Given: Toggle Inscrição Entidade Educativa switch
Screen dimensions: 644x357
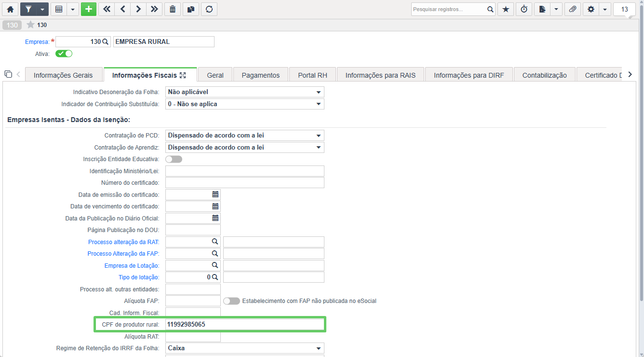Looking at the screenshot, I should pyautogui.click(x=174, y=159).
